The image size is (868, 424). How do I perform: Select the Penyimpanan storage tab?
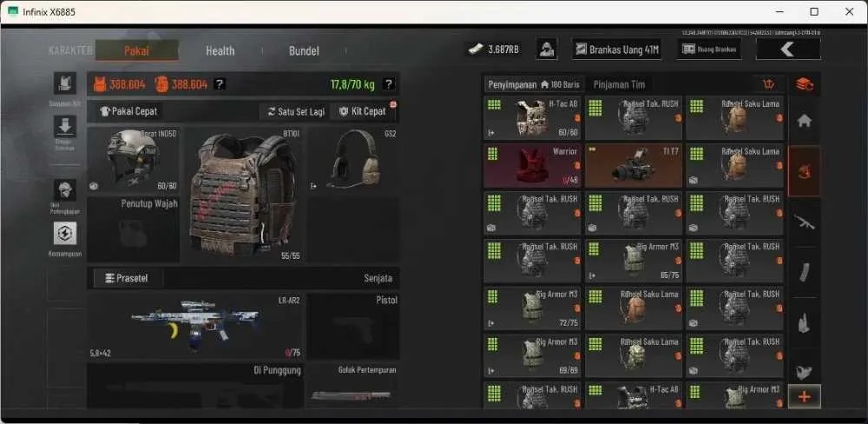[x=534, y=85]
